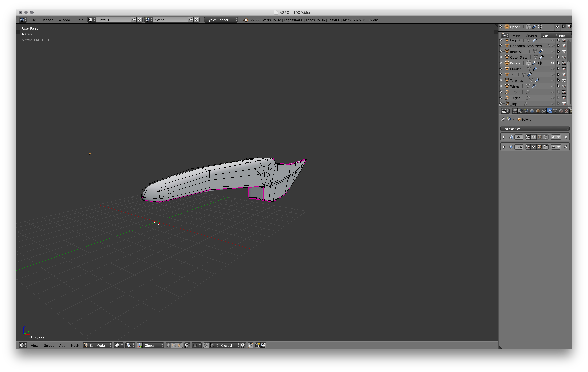Toggle Pylons visibility eye in outliner
The width and height of the screenshot is (588, 372).
pyautogui.click(x=552, y=63)
